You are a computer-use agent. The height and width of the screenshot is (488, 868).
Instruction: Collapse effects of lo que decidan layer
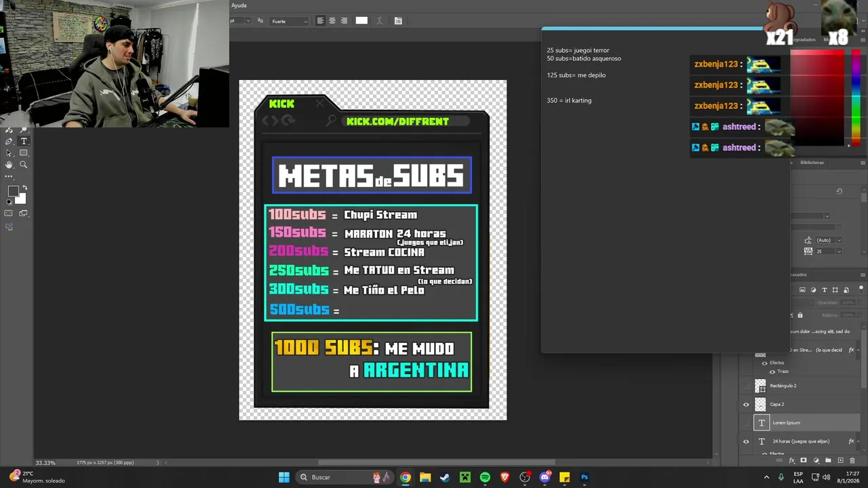coord(859,350)
